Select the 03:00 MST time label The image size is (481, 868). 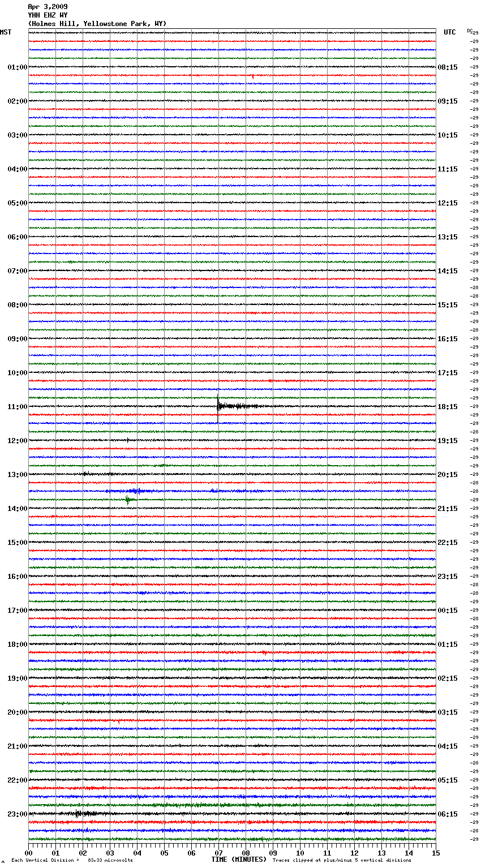click(x=18, y=135)
